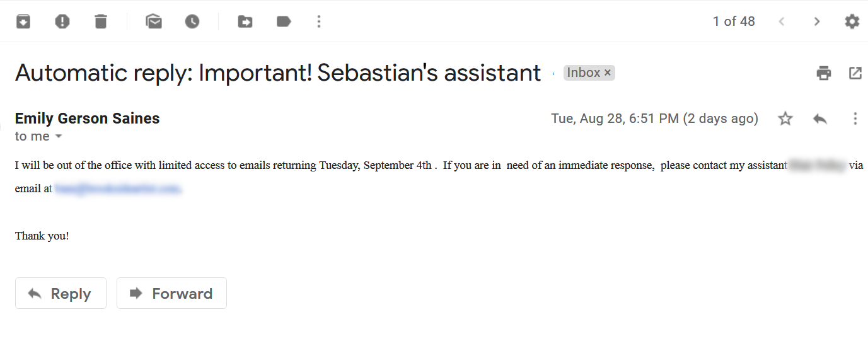
Task: Click the Forward button below the message
Action: pos(171,293)
